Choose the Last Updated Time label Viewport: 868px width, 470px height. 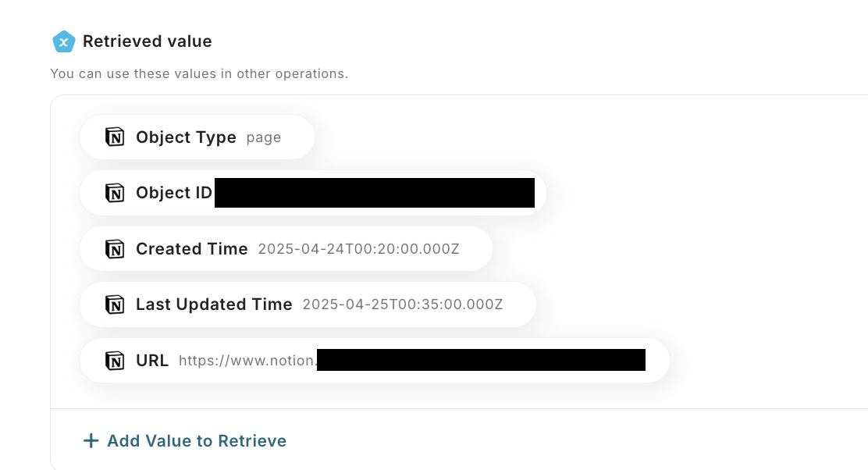[214, 304]
